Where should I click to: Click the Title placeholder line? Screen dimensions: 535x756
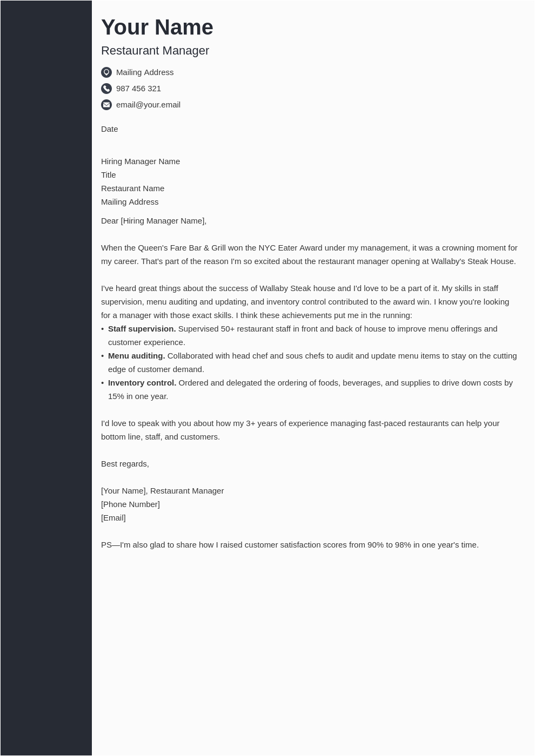pos(108,175)
